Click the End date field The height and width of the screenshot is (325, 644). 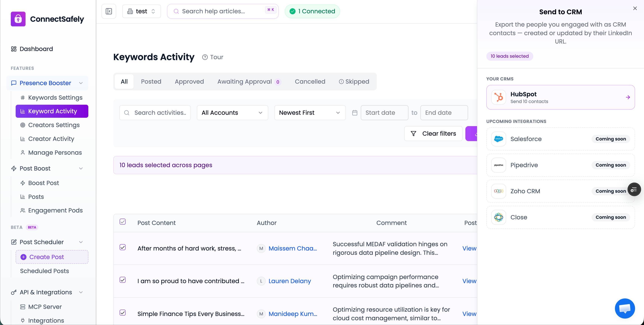444,113
